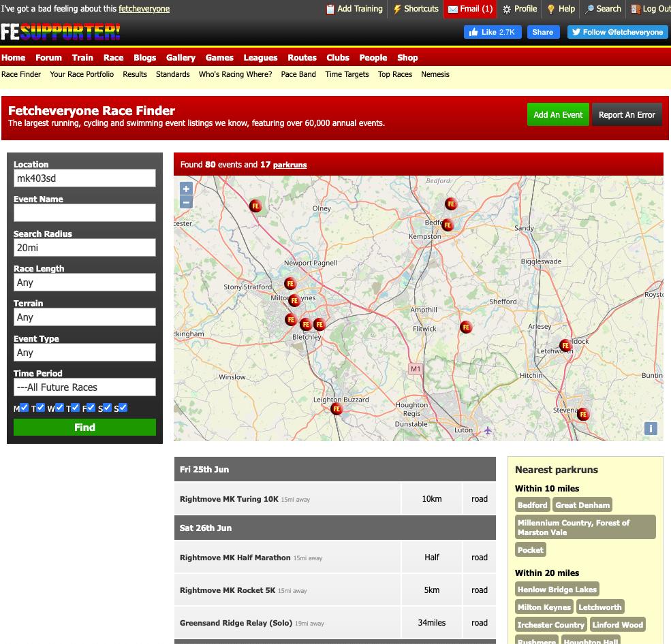Viewport: 671px width, 644px height.
Task: Untick the Sunday checkbox
Action: coord(123,408)
